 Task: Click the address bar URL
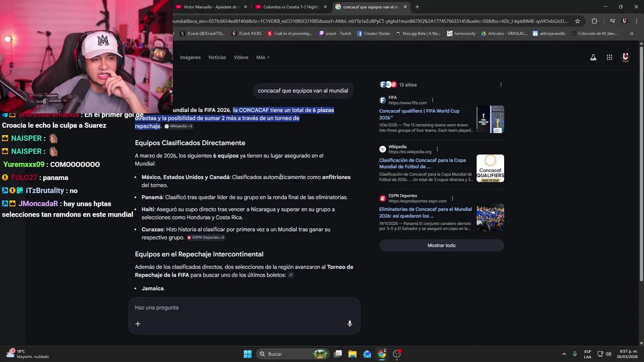pos(370,21)
